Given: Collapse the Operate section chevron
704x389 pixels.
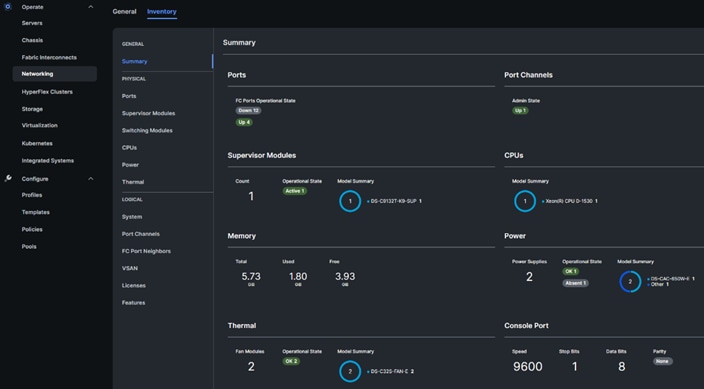Looking at the screenshot, I should [x=91, y=7].
